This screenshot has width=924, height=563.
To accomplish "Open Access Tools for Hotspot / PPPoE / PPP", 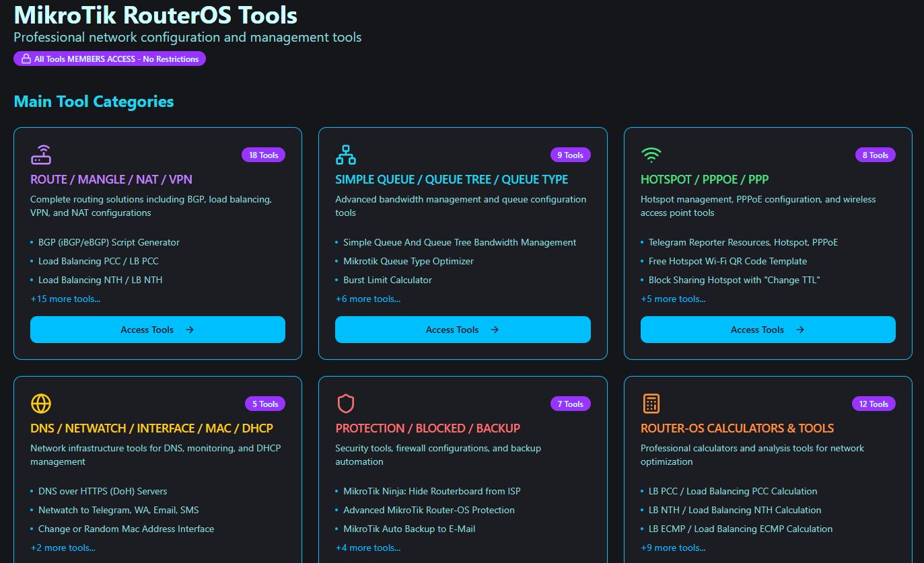I will 768,330.
